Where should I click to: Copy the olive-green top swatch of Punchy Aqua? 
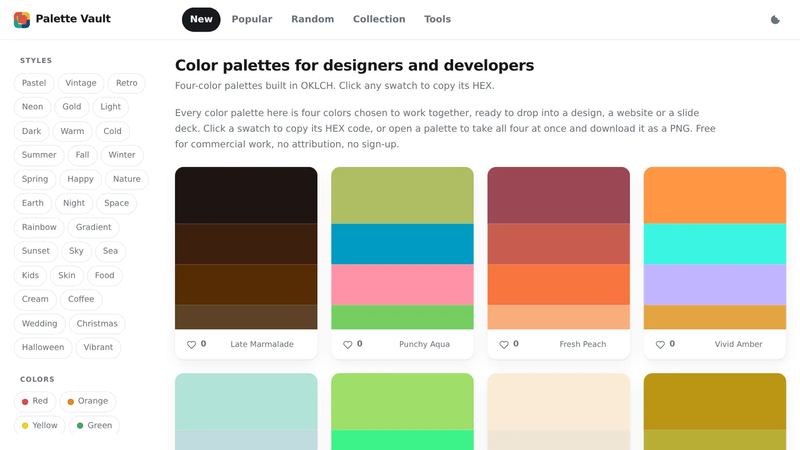coord(402,195)
